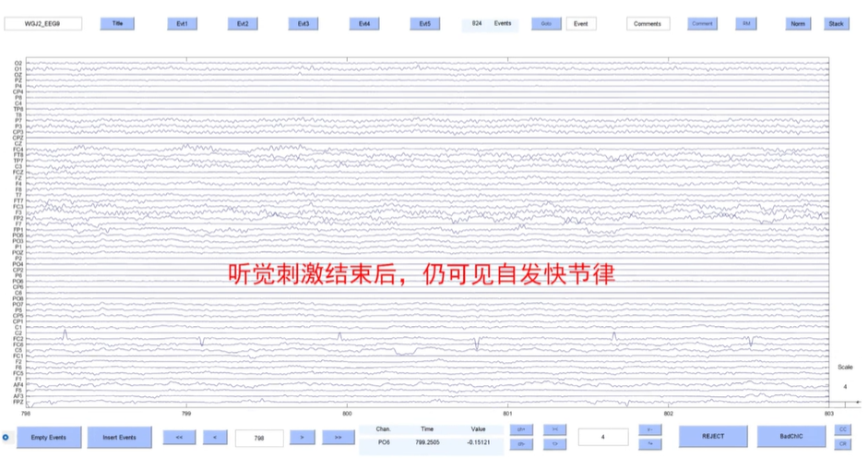Click the CR button
The width and height of the screenshot is (868, 458).
(x=842, y=444)
